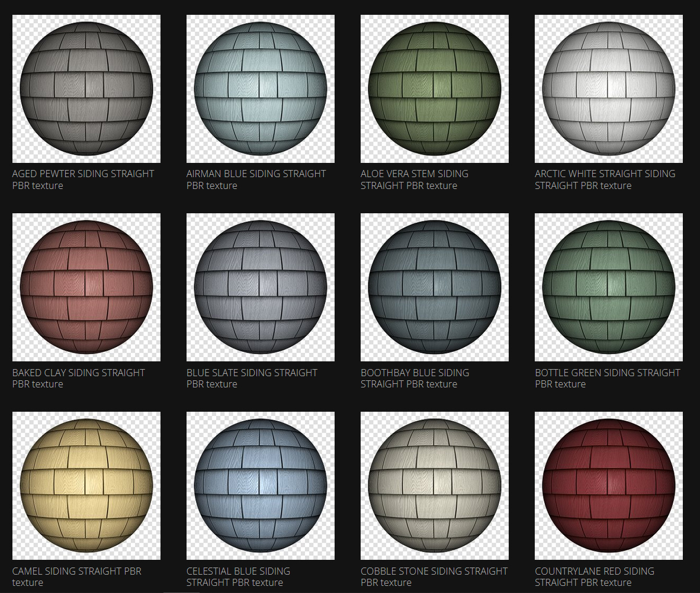Select the Cobble Stone Siding preview sphere
700x593 pixels.
coord(434,486)
